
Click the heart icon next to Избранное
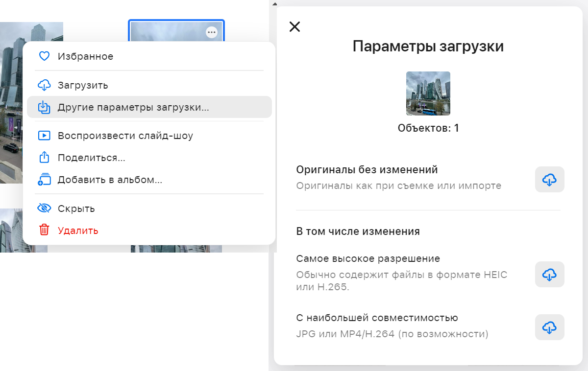coord(44,56)
